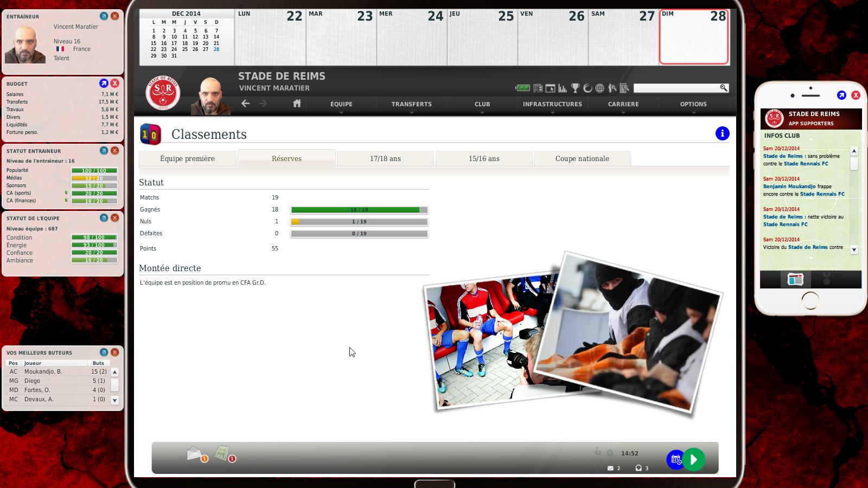Image resolution: width=868 pixels, height=488 pixels.
Task: Open the newspaper icon in toolbar
Action: pyautogui.click(x=538, y=88)
